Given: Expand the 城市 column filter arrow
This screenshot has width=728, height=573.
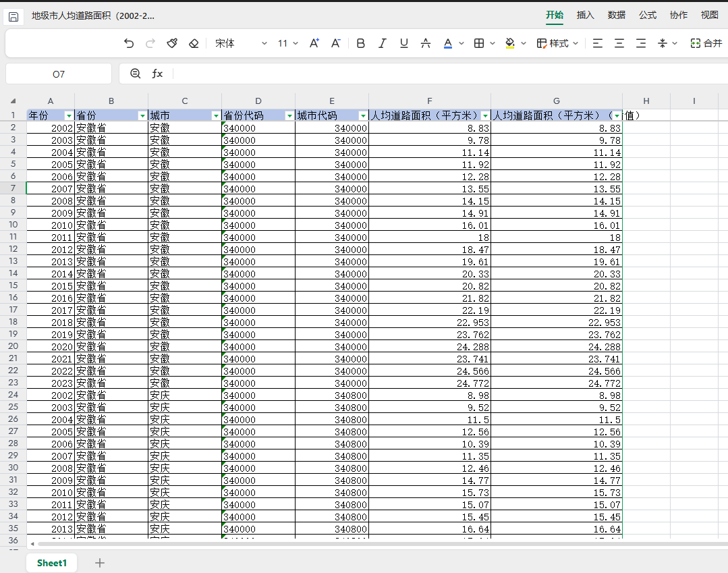Looking at the screenshot, I should click(215, 115).
